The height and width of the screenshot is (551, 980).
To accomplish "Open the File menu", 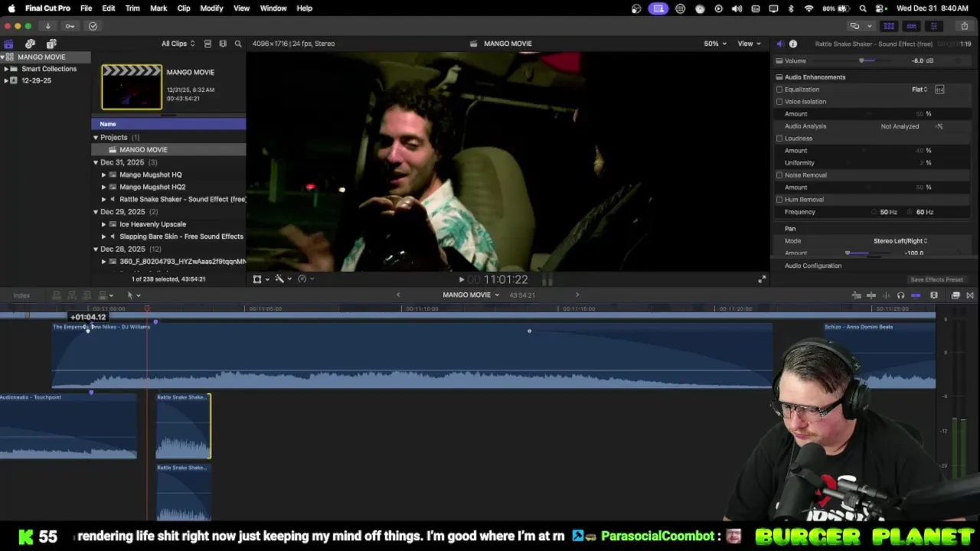I will (86, 8).
